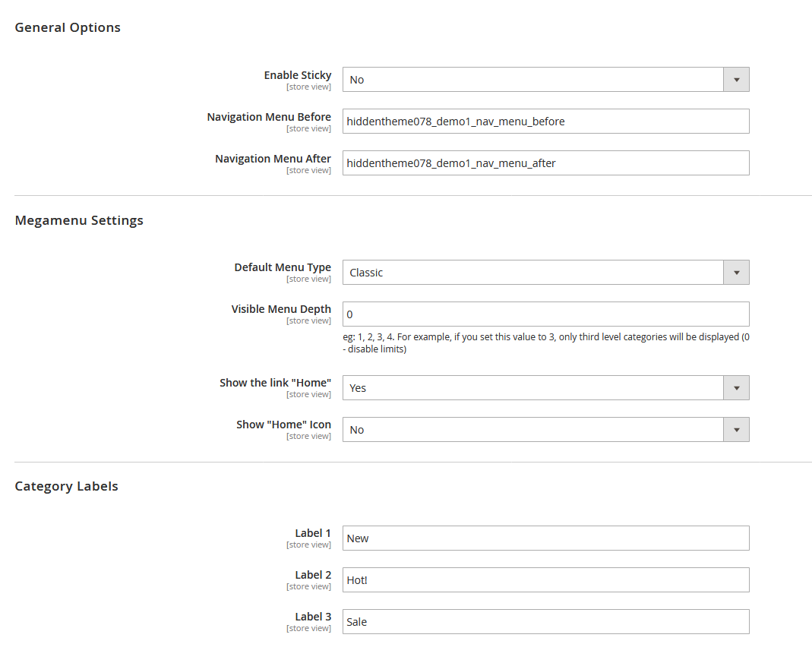Select the Visible Menu Depth value field
This screenshot has width=812, height=663.
tap(545, 314)
